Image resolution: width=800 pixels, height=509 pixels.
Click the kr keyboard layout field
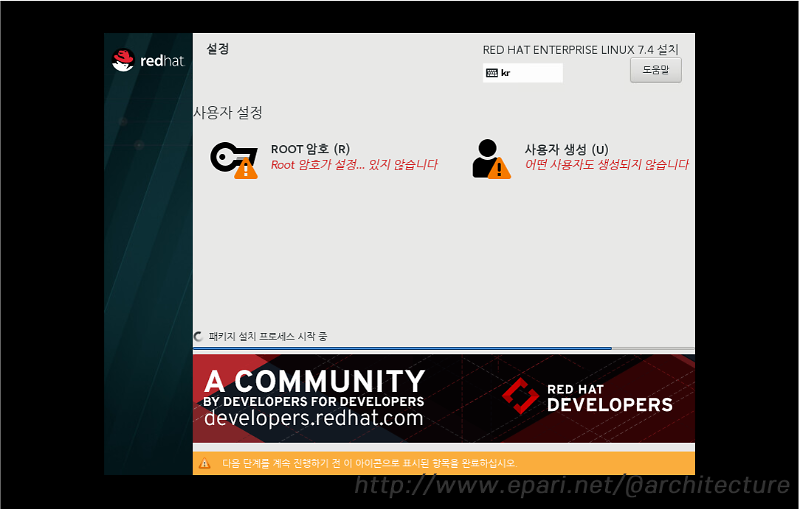[522, 73]
